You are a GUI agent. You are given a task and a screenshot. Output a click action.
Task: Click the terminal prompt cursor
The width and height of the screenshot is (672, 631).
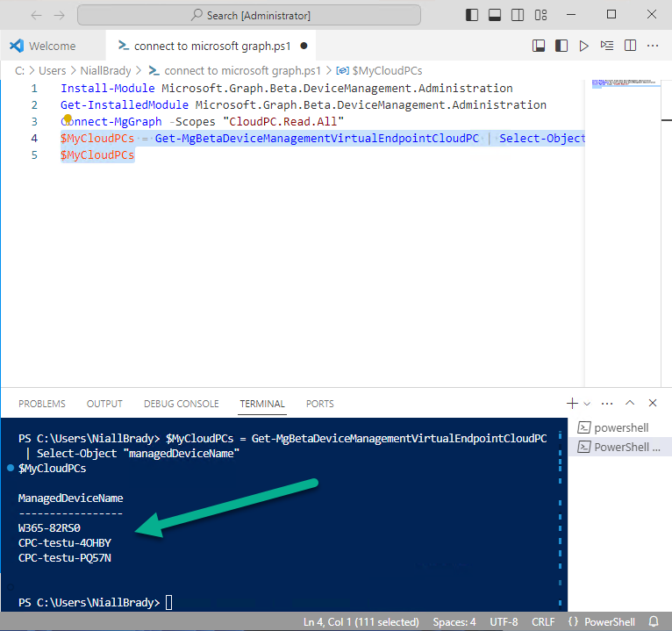(x=169, y=602)
